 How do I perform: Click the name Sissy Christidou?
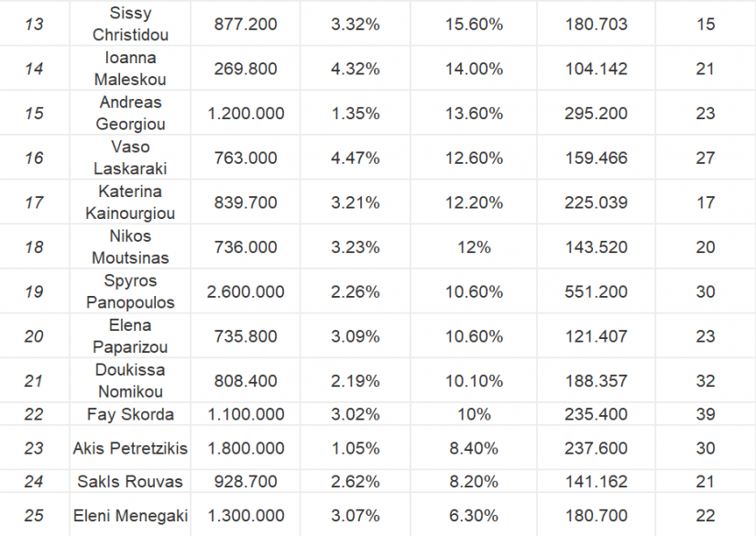(130, 25)
